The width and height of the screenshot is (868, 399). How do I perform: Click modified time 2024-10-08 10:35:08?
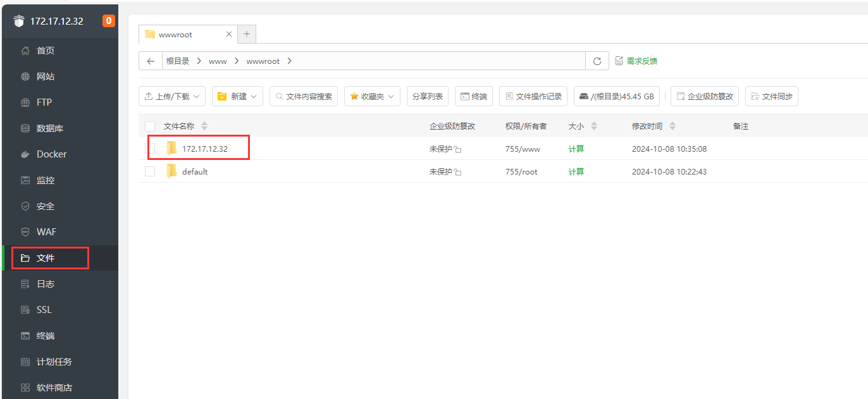click(669, 149)
